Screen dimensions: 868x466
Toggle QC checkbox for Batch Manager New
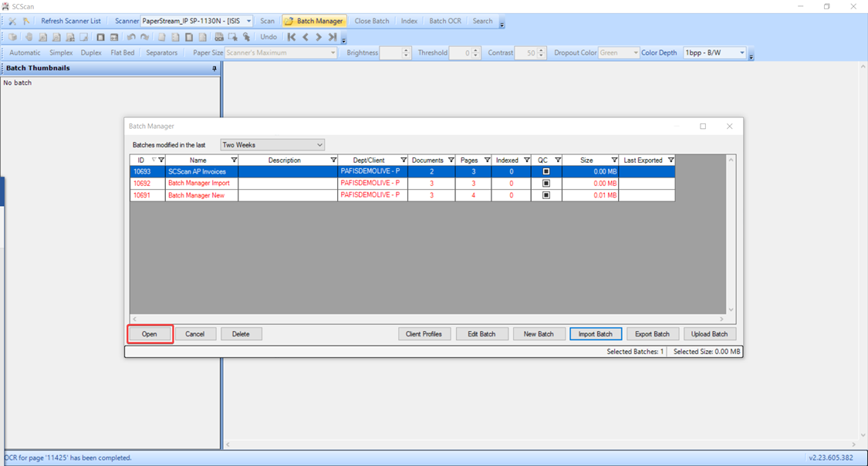(546, 195)
